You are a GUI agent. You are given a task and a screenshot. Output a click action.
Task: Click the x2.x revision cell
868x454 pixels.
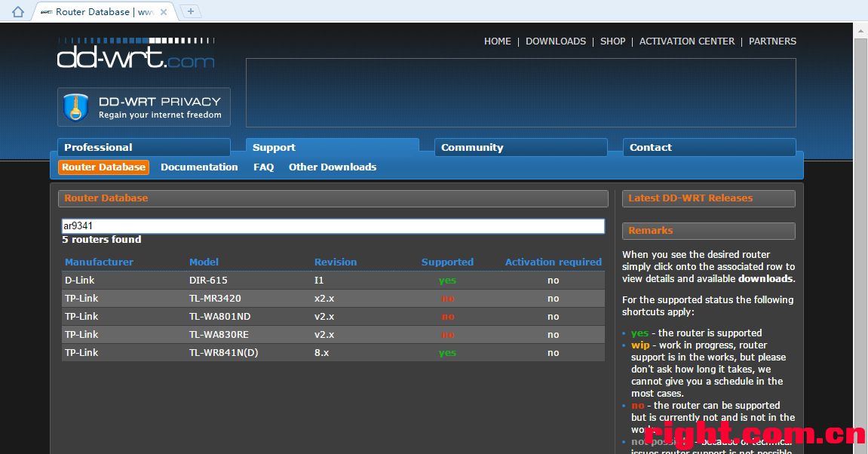[x=324, y=299]
